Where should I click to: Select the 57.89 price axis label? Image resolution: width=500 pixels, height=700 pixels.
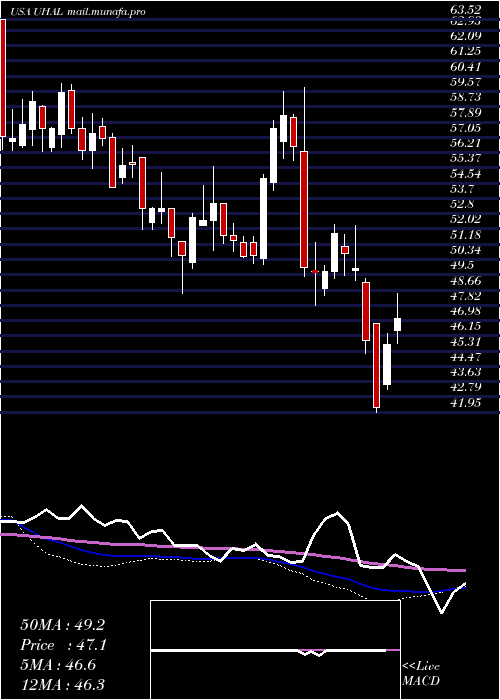466,112
